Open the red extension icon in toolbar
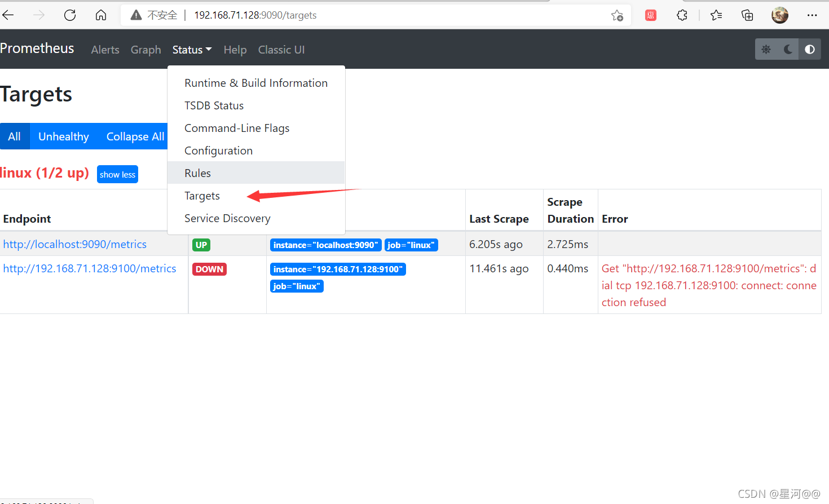This screenshot has height=504, width=829. [x=651, y=15]
